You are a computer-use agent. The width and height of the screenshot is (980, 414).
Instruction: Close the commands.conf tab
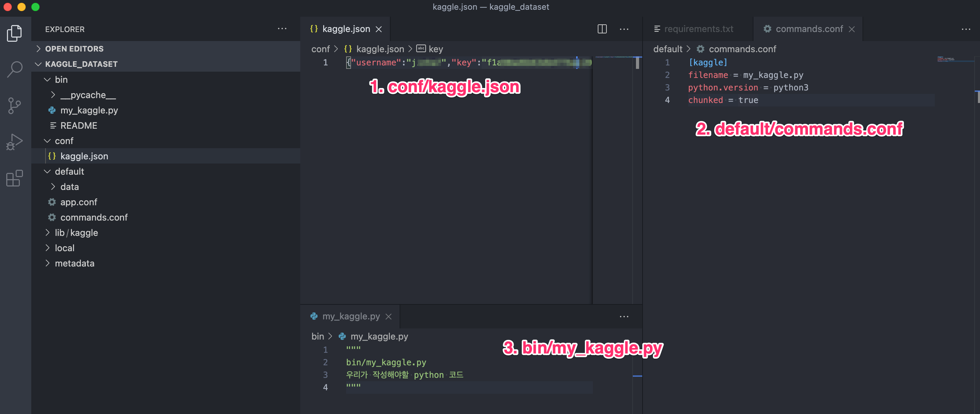coord(851,29)
